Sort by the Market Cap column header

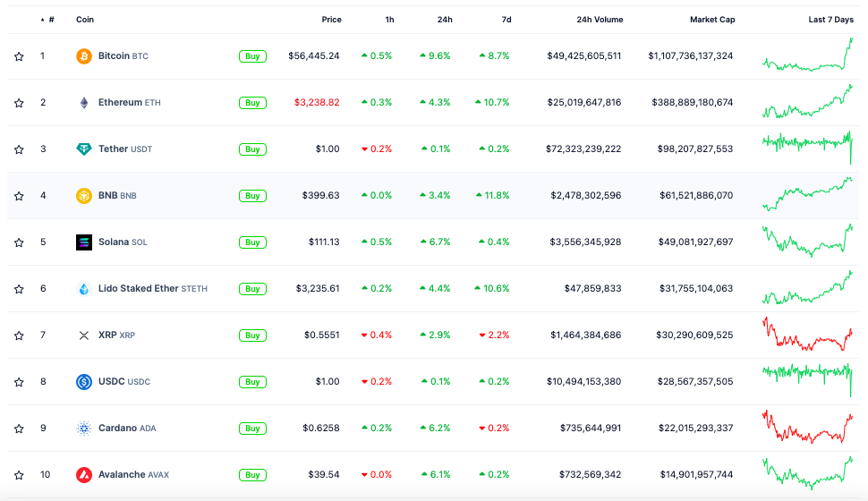(711, 20)
